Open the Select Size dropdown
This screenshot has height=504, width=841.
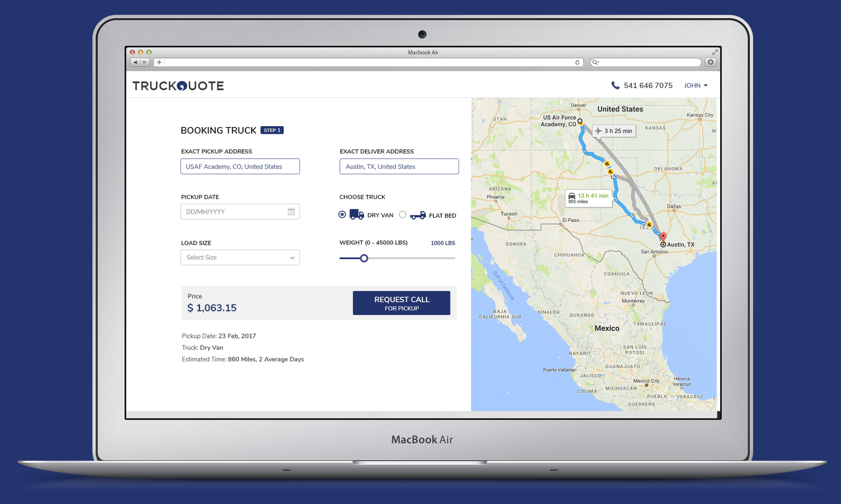tap(240, 258)
